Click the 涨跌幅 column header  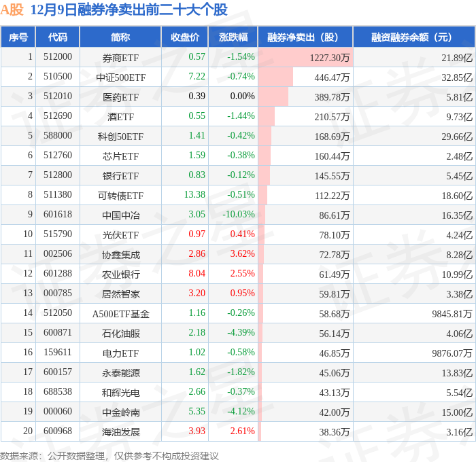pyautogui.click(x=233, y=37)
